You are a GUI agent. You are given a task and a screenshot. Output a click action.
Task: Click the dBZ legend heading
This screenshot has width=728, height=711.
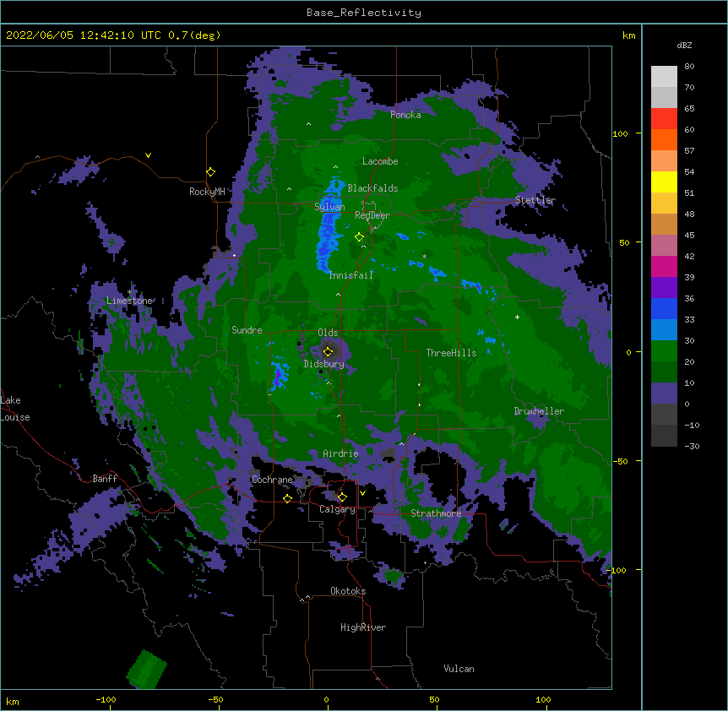point(684,45)
